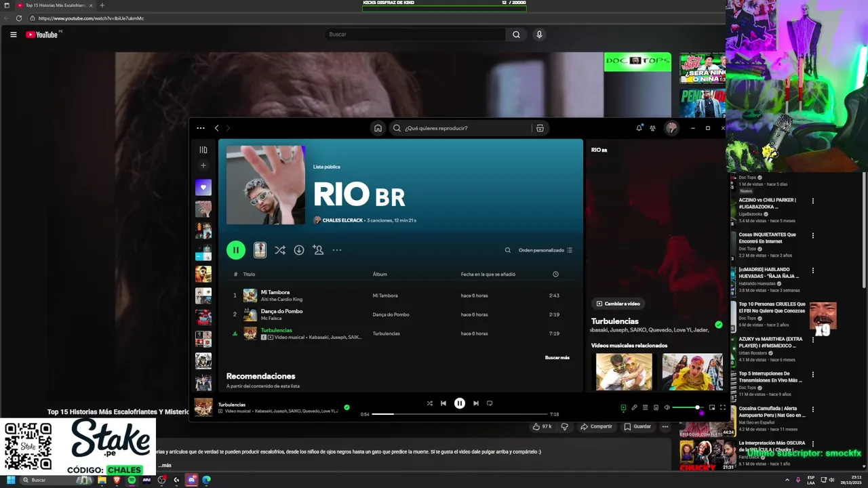Toggle shuffle in the playlist action row
This screenshot has height=488, width=868.
point(280,250)
